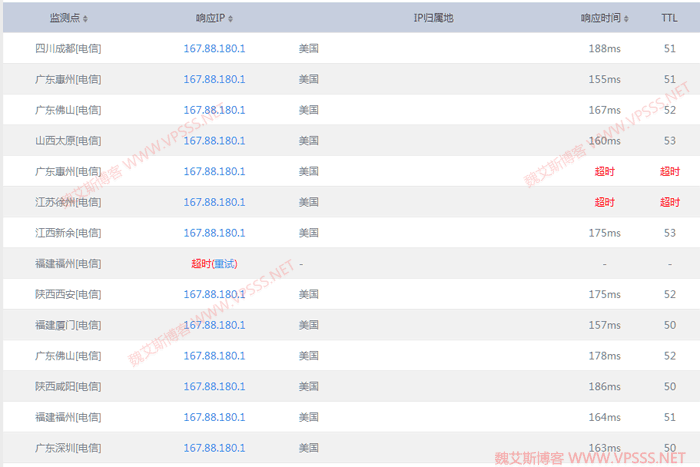Open the IP link in 陕西西安 row
The width and height of the screenshot is (700, 467).
(214, 295)
